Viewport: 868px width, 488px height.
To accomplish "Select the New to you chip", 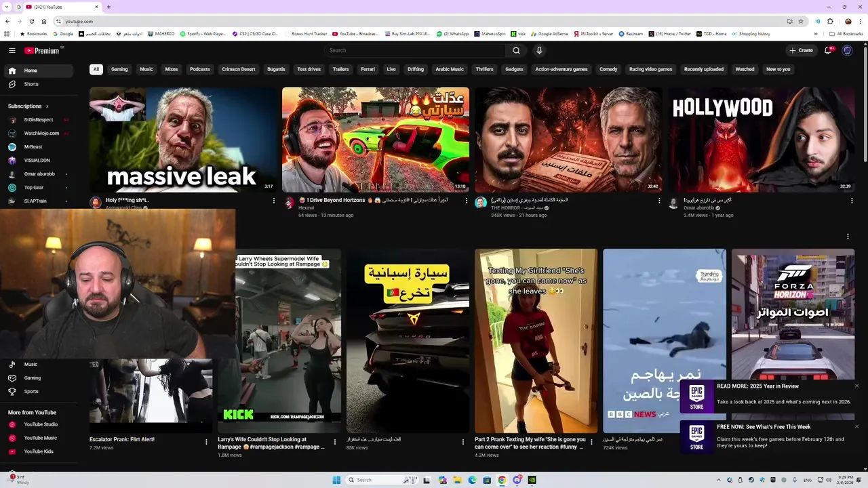I will [778, 69].
